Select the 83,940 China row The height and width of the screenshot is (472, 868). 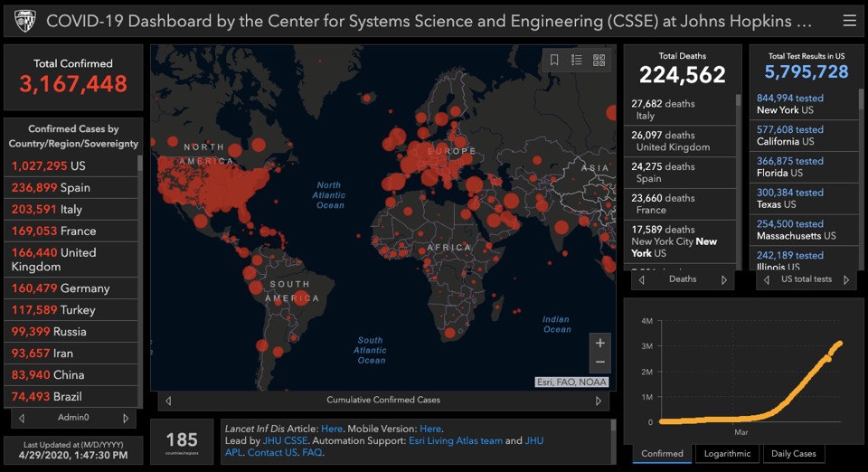[x=71, y=374]
